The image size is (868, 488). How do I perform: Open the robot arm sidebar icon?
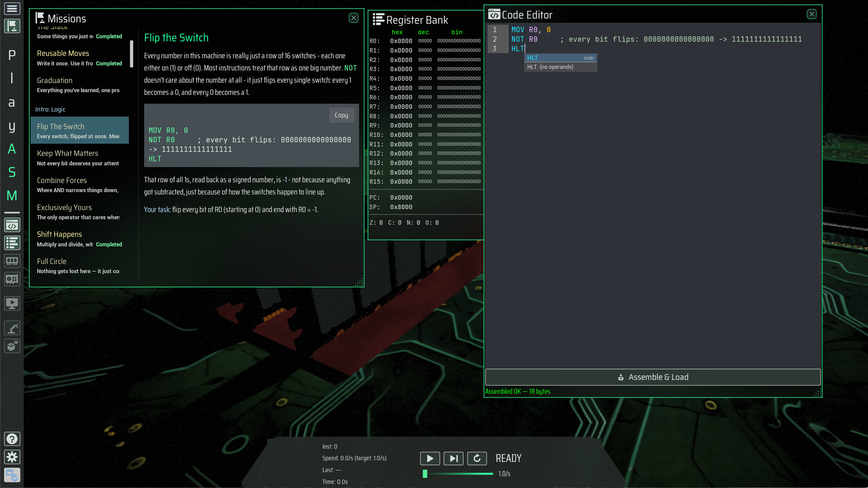pyautogui.click(x=12, y=328)
